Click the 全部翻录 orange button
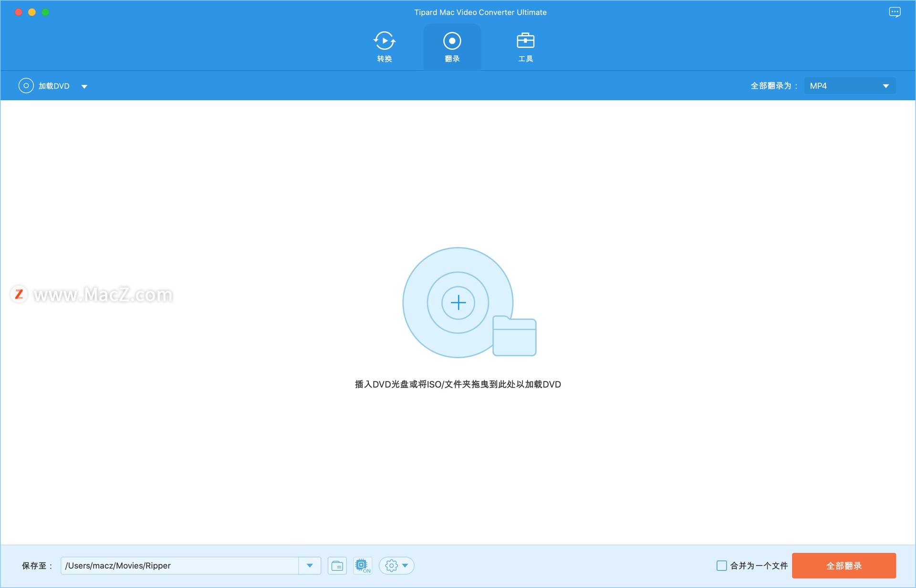The image size is (916, 588). 844,566
